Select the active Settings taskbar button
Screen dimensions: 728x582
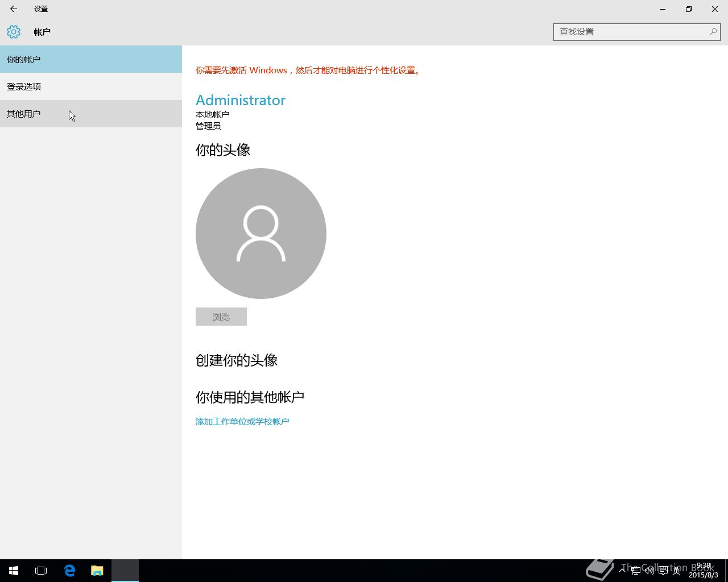click(125, 571)
